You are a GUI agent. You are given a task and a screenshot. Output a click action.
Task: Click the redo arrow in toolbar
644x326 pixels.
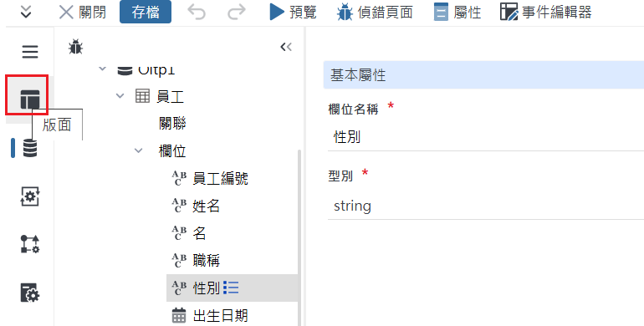pyautogui.click(x=237, y=13)
